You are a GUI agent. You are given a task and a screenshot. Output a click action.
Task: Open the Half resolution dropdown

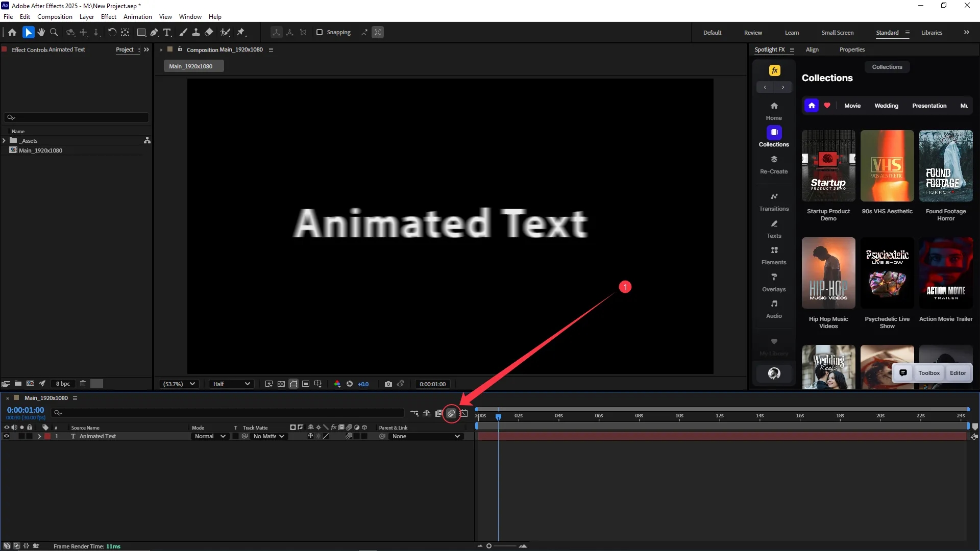(231, 384)
